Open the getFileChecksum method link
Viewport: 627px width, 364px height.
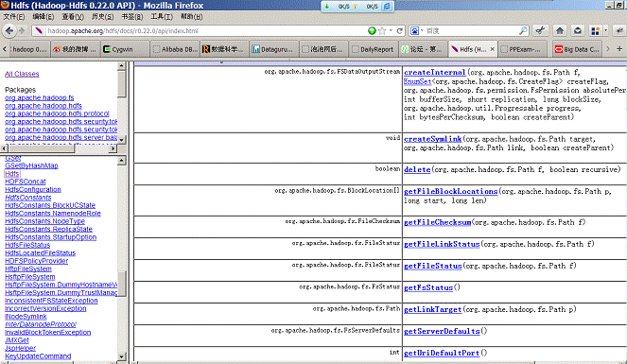point(437,222)
